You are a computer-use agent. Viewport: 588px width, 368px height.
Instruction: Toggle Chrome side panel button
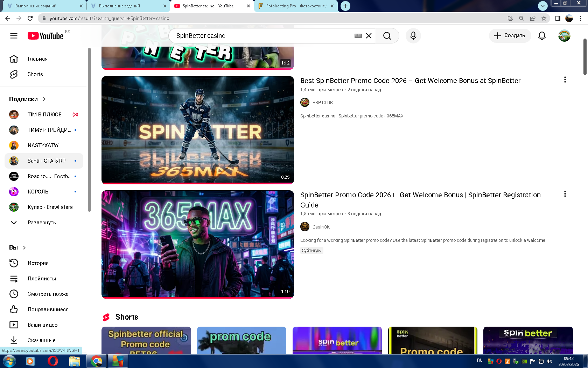click(x=558, y=18)
